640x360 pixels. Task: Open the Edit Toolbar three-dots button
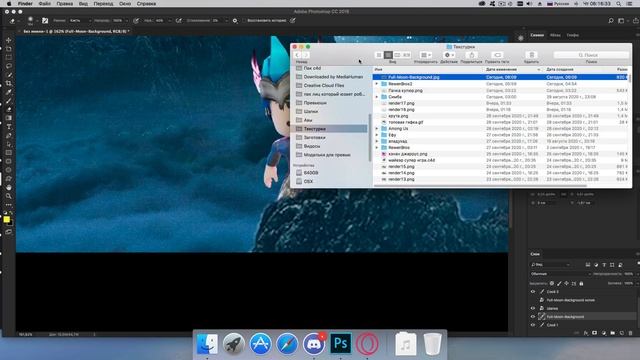click(x=9, y=204)
